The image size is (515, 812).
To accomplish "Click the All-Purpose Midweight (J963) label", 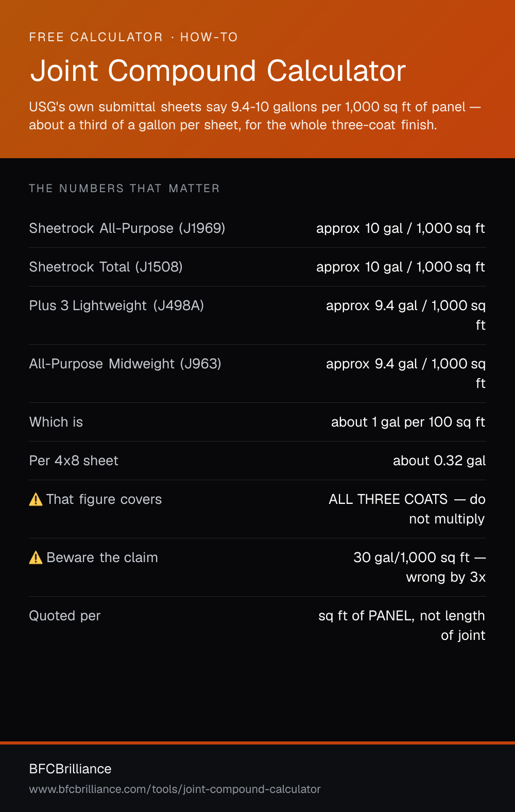I will [125, 364].
